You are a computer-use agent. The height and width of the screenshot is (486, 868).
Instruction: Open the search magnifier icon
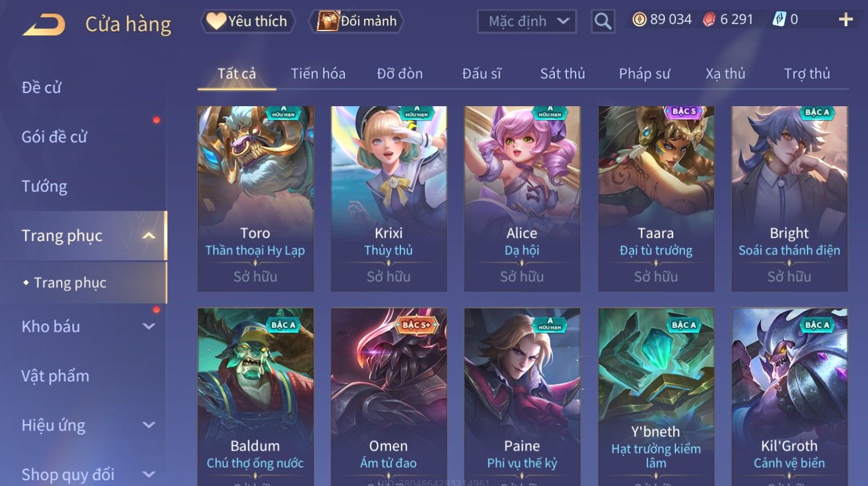tap(603, 21)
